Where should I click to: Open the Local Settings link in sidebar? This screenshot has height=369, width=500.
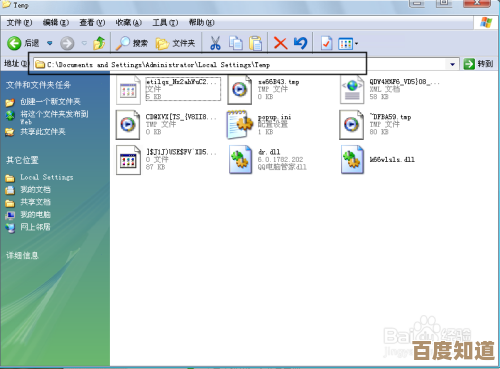click(47, 177)
